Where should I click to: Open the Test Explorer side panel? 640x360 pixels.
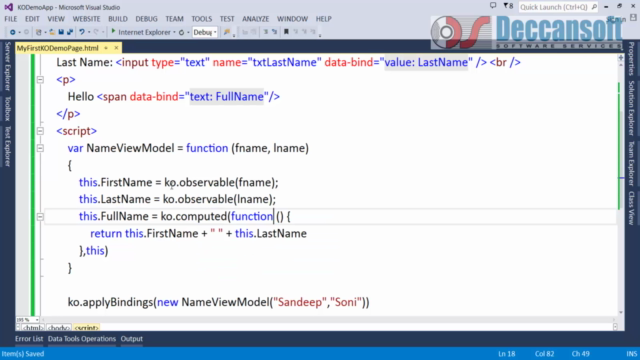[x=7, y=146]
